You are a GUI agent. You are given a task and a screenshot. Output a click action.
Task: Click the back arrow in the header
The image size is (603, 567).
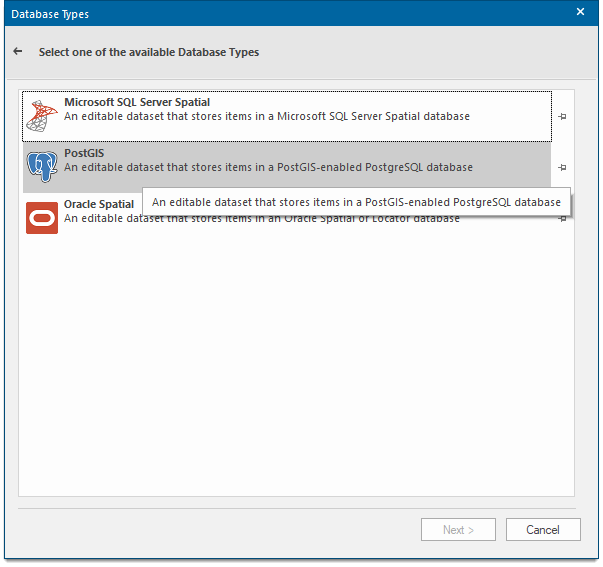click(x=18, y=52)
